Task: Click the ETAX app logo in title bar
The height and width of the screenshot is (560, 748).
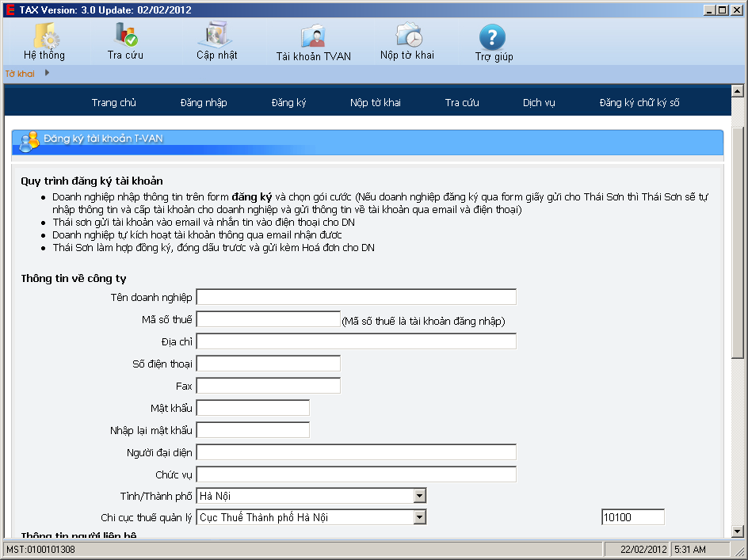Action: pyautogui.click(x=10, y=10)
